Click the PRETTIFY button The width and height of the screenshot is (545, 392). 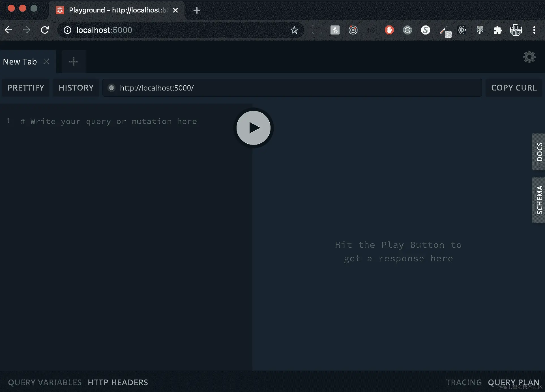pyautogui.click(x=26, y=88)
